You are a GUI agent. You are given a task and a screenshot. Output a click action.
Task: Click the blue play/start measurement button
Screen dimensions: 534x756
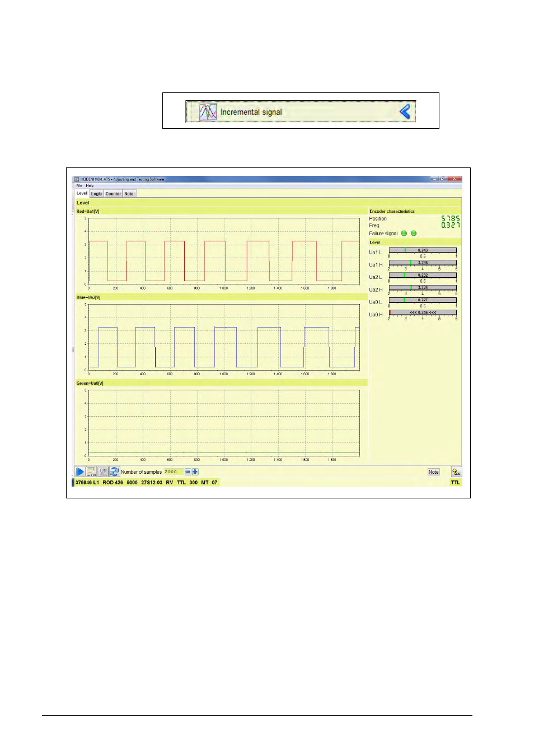80,472
